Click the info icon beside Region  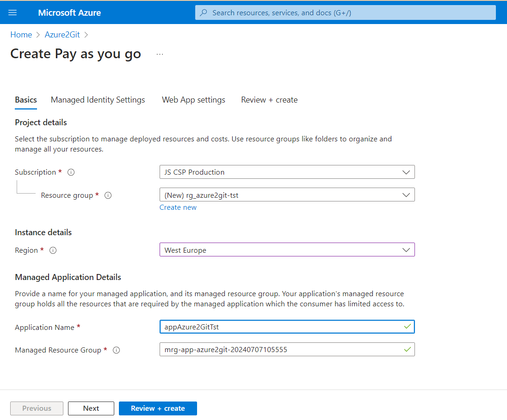(53, 250)
